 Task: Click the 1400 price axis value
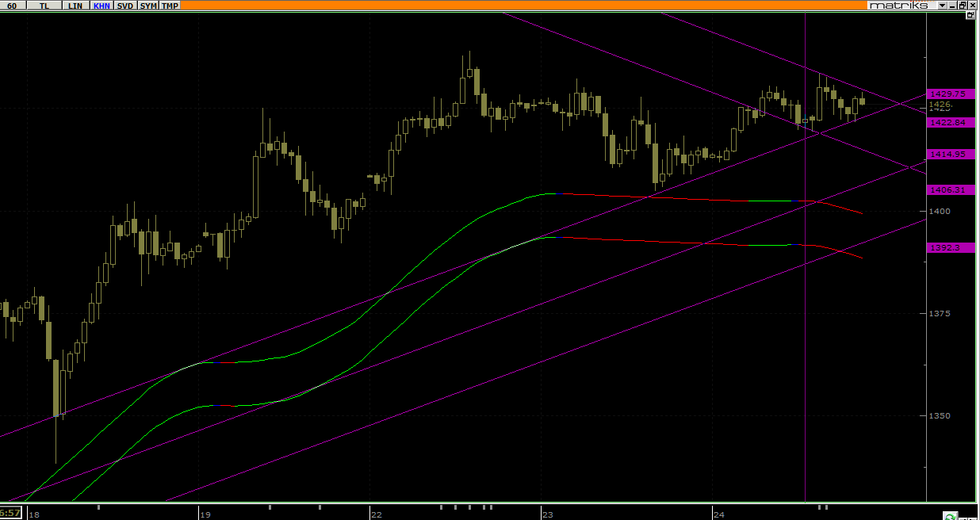tap(941, 211)
